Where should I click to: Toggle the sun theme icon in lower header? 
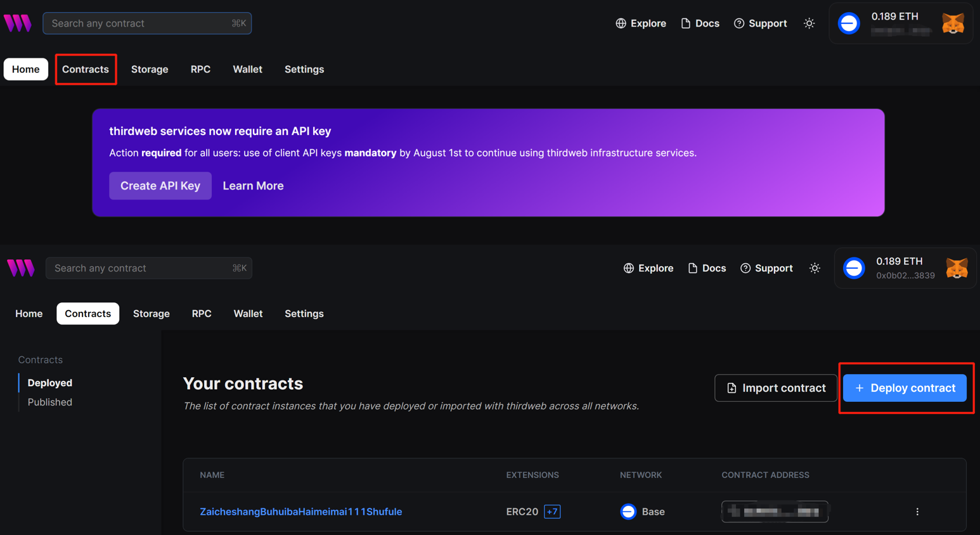815,268
